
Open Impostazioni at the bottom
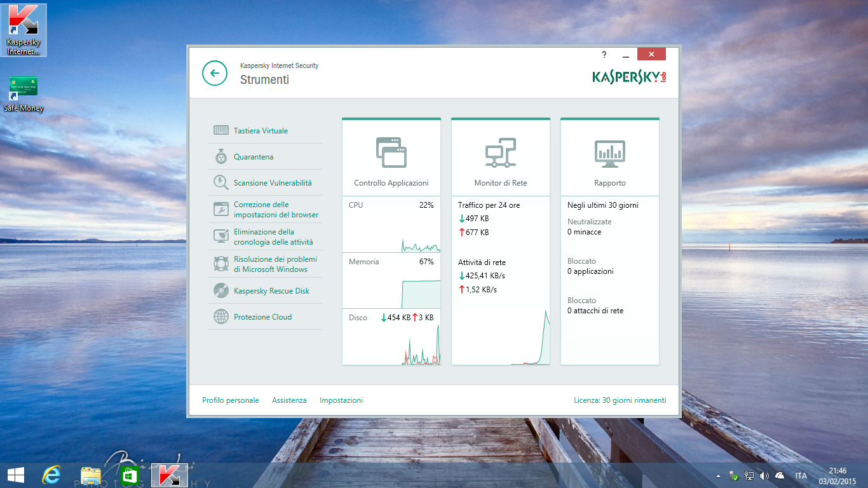pyautogui.click(x=341, y=400)
